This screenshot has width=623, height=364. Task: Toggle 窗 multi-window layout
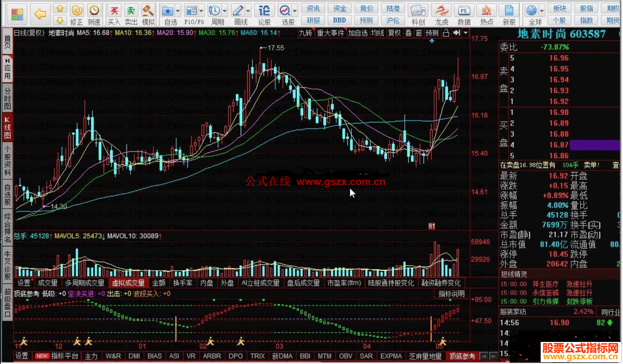[419, 33]
